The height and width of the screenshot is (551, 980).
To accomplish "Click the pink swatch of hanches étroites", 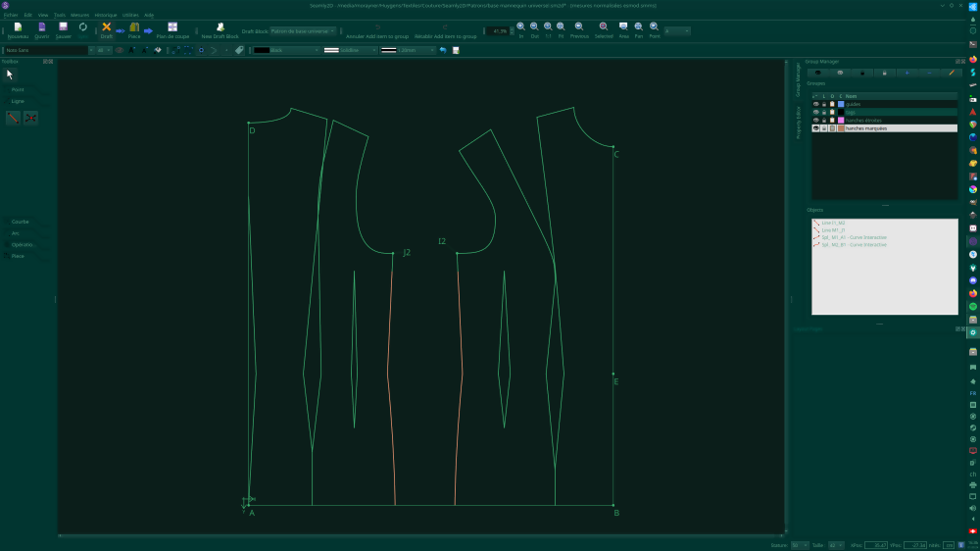I will click(841, 120).
